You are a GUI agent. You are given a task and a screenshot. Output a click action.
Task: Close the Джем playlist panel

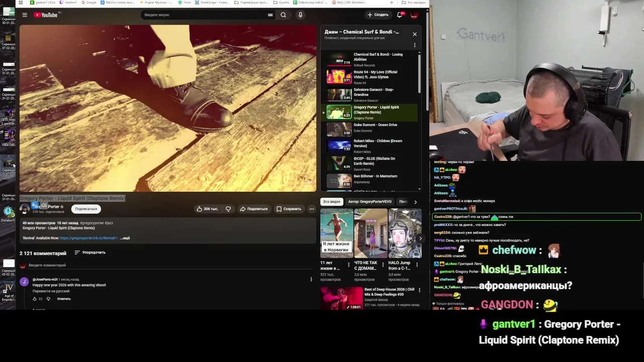point(415,34)
